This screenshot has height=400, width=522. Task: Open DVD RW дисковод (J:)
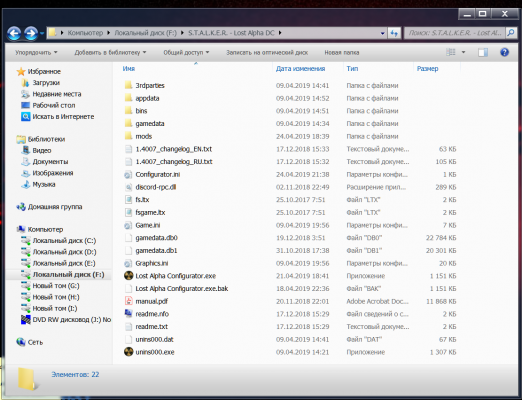click(71, 319)
